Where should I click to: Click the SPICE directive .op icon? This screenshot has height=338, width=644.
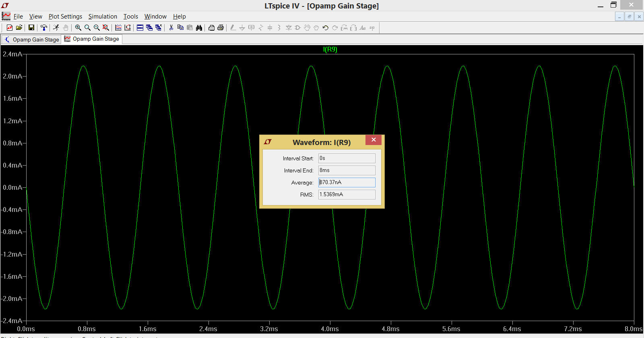[x=372, y=27]
